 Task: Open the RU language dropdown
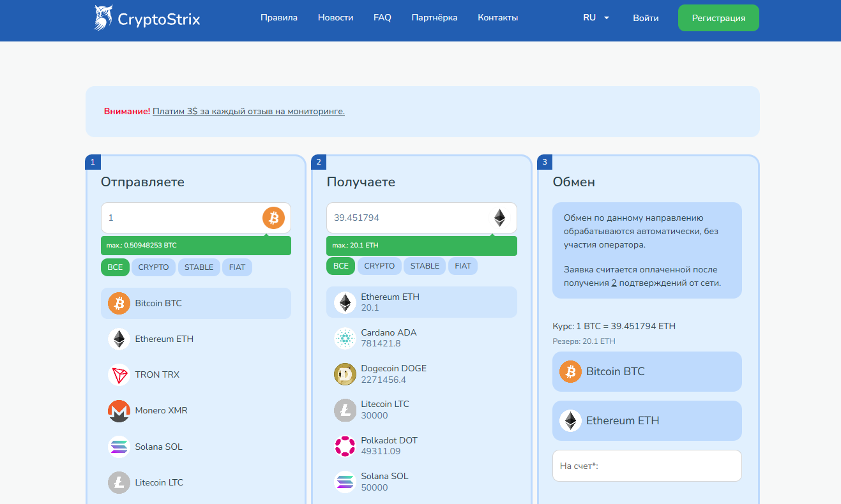coord(596,18)
